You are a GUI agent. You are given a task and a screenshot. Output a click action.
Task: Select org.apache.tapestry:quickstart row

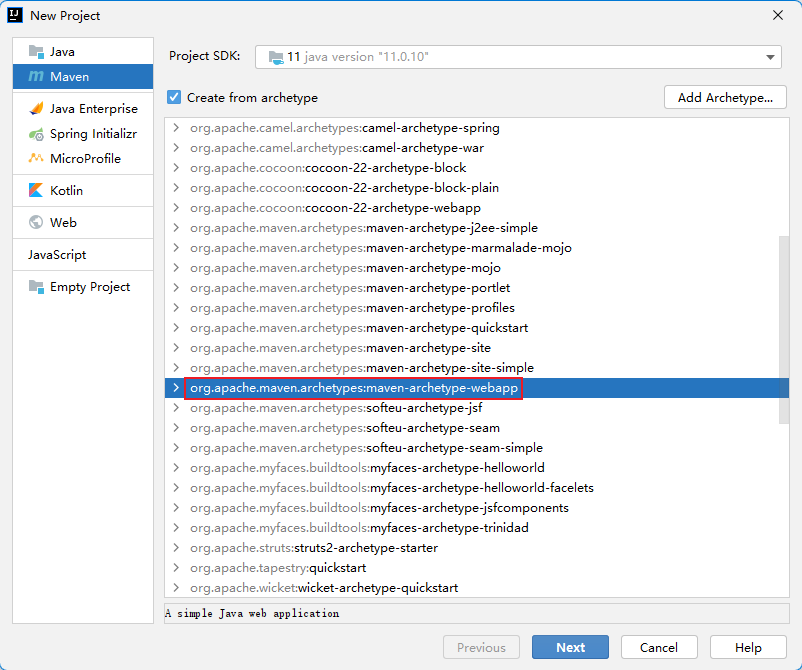click(477, 567)
